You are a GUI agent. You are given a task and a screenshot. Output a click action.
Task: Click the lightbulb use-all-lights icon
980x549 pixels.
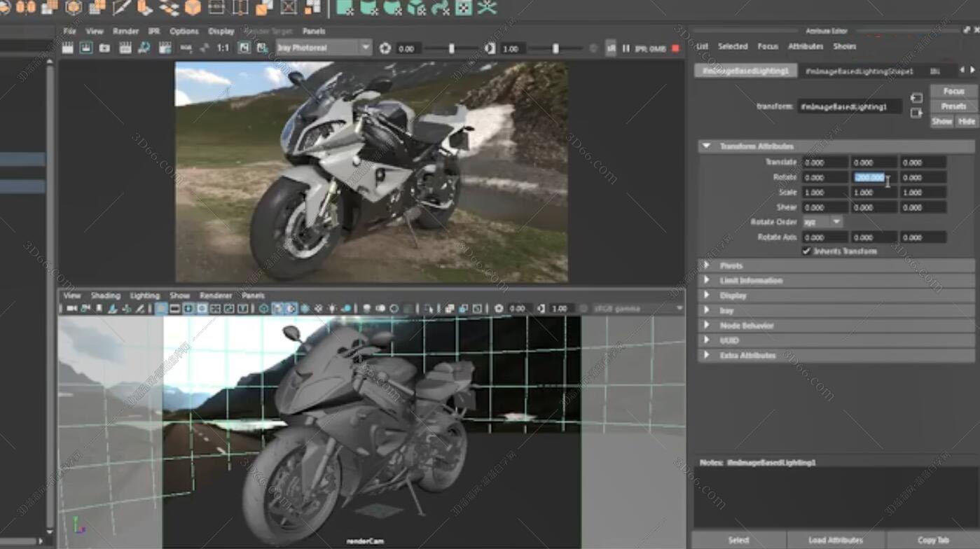332,309
